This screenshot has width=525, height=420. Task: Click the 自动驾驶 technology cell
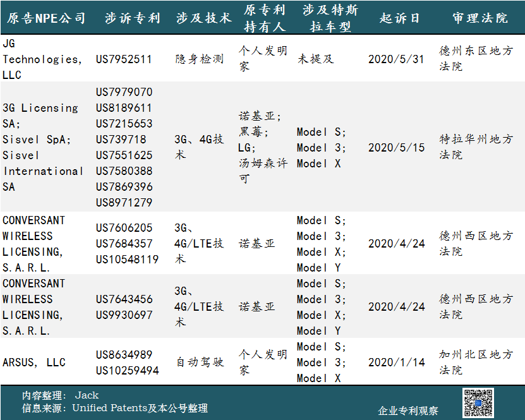coord(200,362)
